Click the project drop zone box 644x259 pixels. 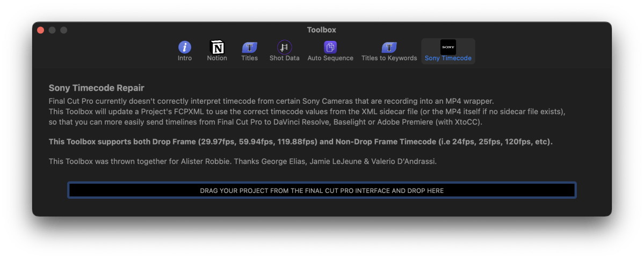(x=322, y=190)
